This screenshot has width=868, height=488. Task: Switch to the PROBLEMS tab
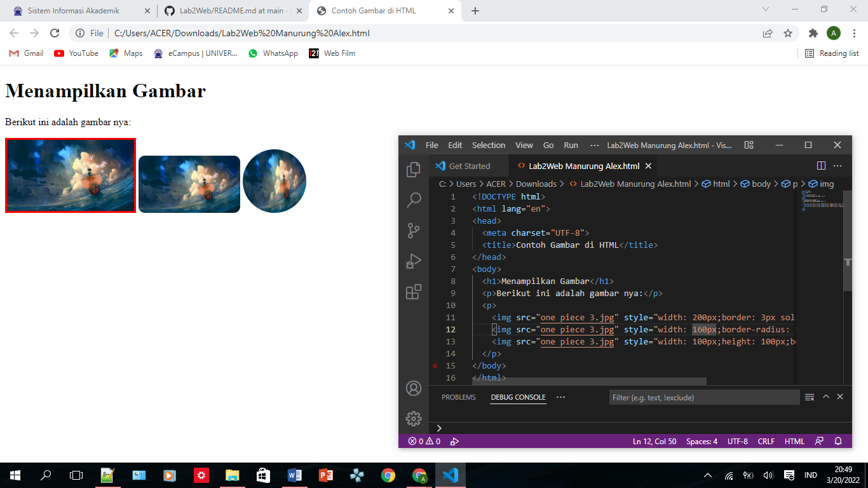click(x=459, y=397)
